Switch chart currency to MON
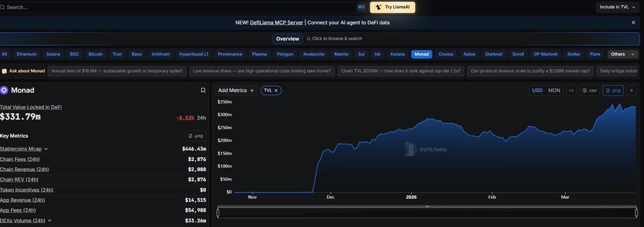This screenshot has height=227, width=644. click(554, 90)
